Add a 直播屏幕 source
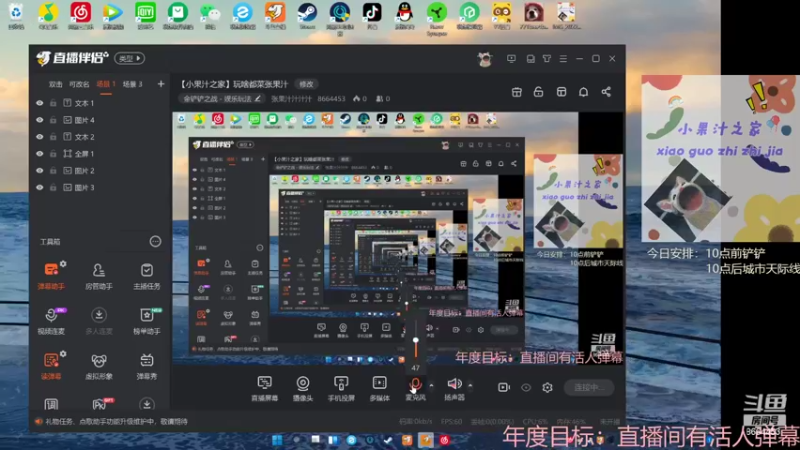 (264, 388)
